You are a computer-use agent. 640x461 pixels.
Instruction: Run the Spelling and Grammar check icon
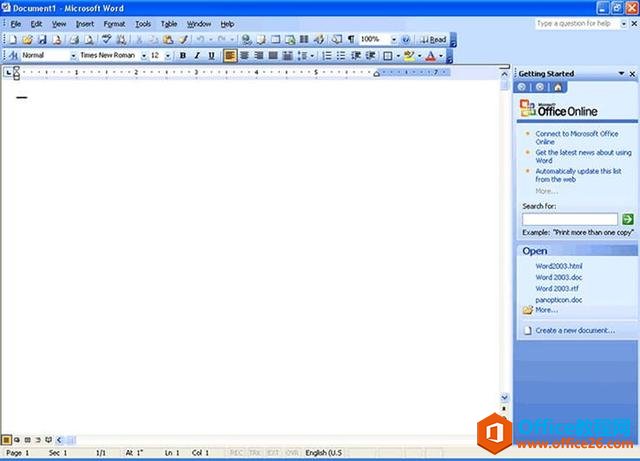[106, 40]
